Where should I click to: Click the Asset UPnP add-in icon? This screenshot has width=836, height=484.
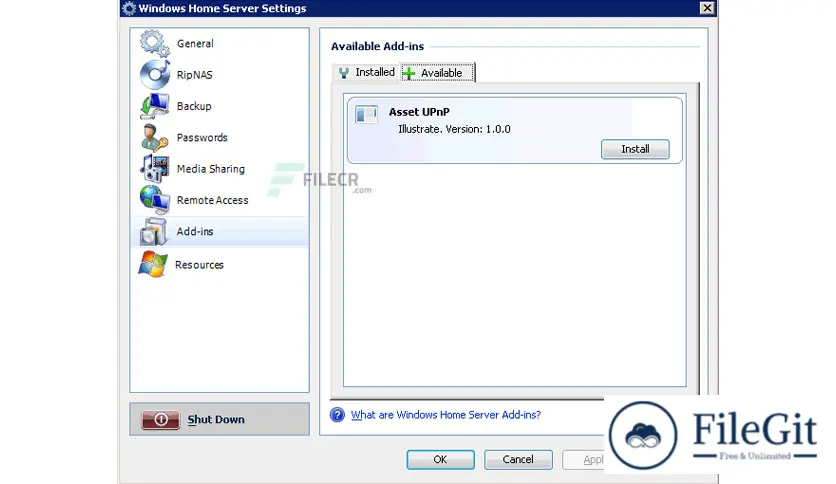click(x=366, y=115)
